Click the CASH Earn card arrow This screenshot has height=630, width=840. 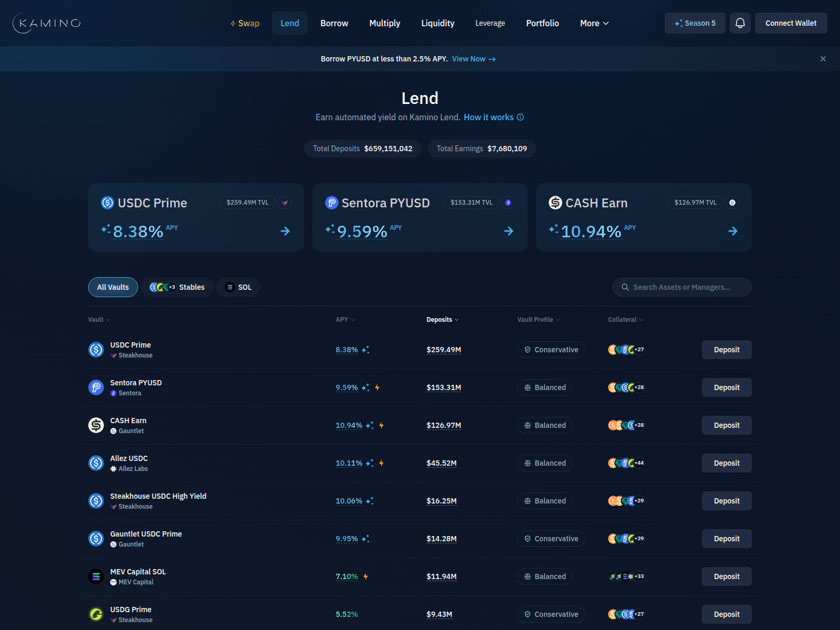coord(733,231)
